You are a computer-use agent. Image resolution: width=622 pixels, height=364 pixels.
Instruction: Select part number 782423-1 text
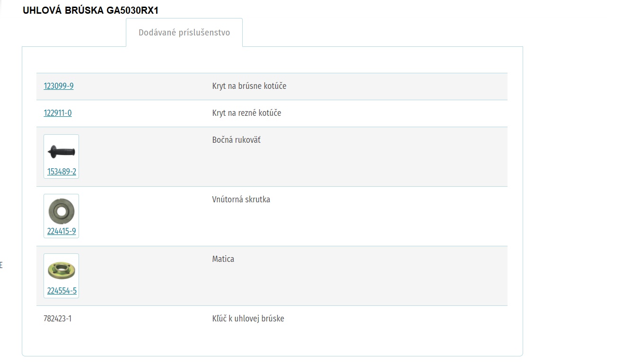[x=58, y=319]
